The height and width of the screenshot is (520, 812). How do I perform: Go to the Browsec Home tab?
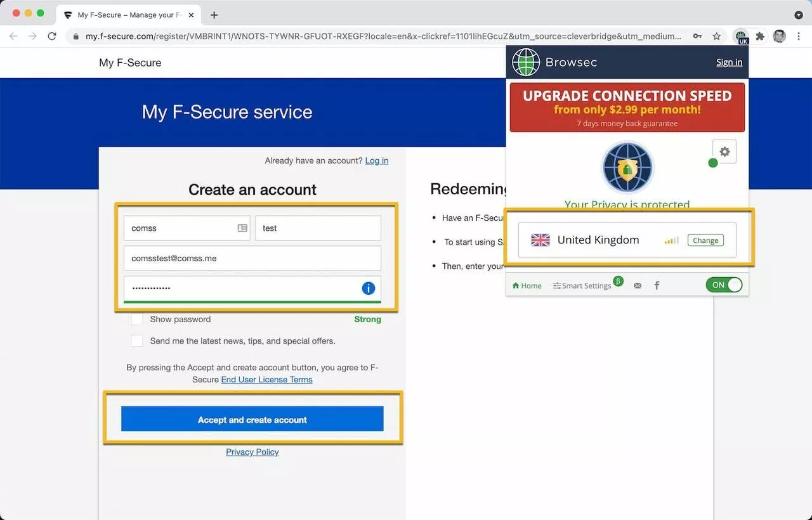click(x=527, y=285)
